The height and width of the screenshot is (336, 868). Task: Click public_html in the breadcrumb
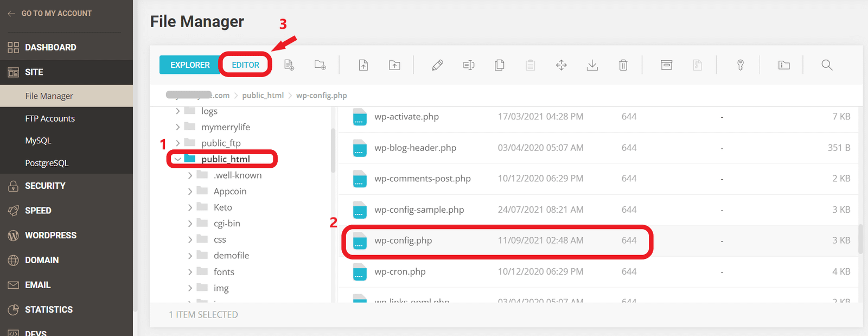263,96
